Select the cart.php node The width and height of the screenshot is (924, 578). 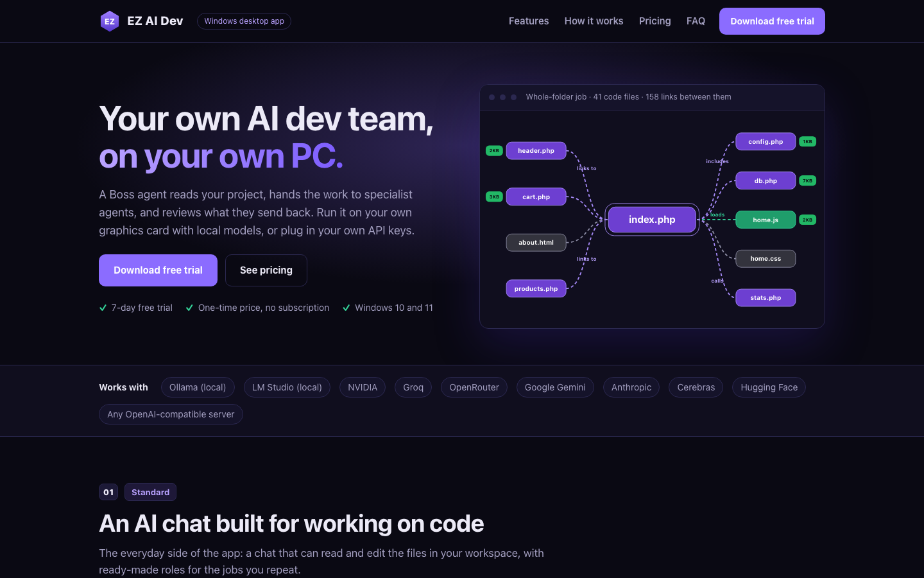coord(536,197)
